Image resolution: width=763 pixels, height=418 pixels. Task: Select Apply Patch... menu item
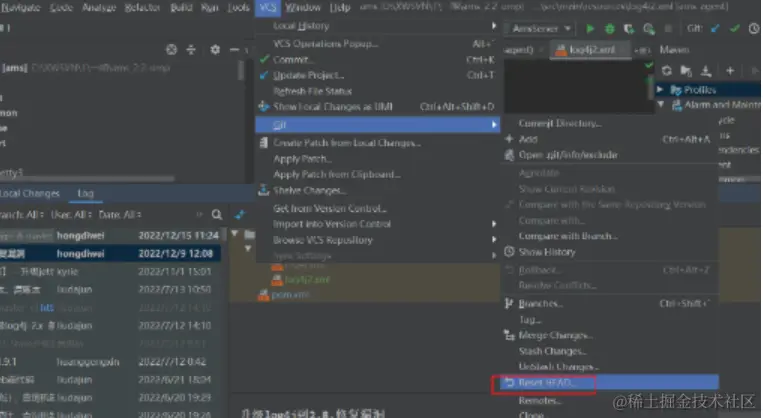pyautogui.click(x=377, y=159)
